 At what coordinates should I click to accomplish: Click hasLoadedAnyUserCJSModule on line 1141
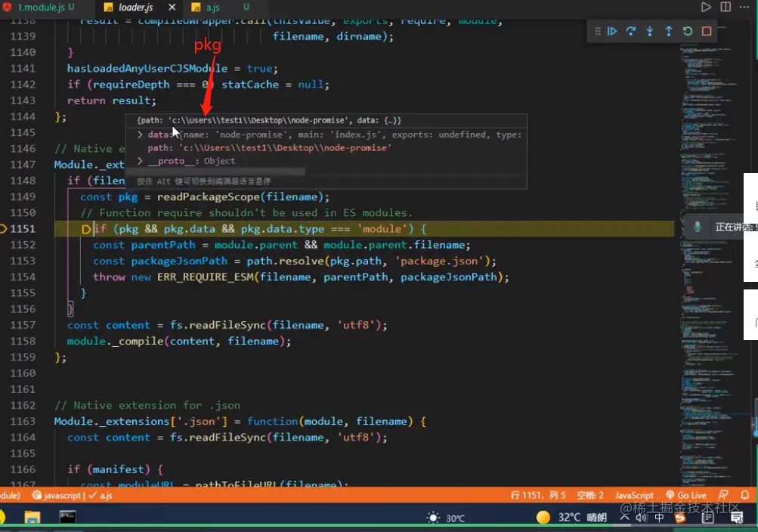pyautogui.click(x=147, y=68)
